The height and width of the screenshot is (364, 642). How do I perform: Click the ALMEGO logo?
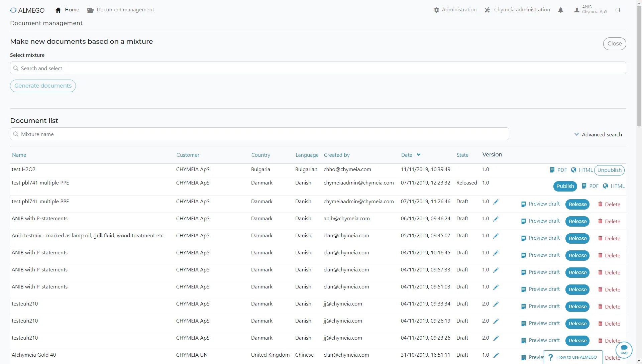pos(27,10)
